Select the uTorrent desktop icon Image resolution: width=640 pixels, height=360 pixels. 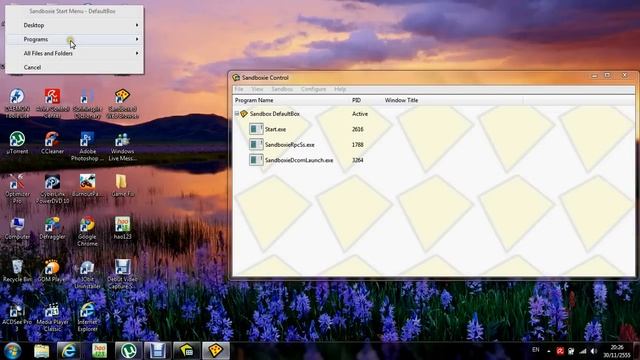point(17,142)
